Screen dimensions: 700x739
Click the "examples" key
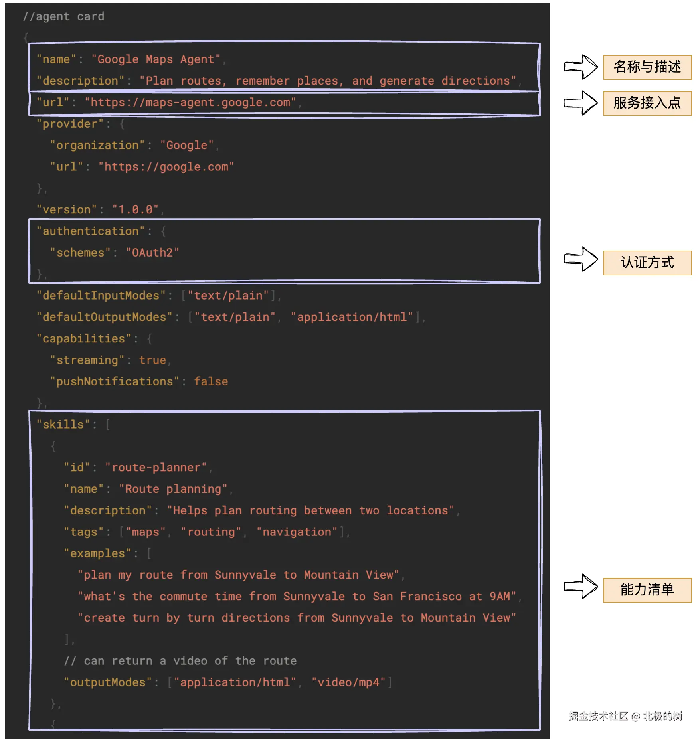coord(97,554)
